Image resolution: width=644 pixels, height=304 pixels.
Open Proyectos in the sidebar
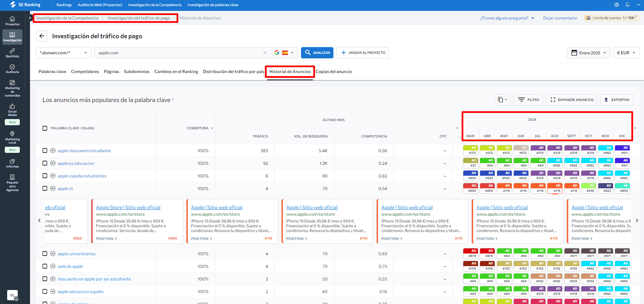[x=12, y=21]
